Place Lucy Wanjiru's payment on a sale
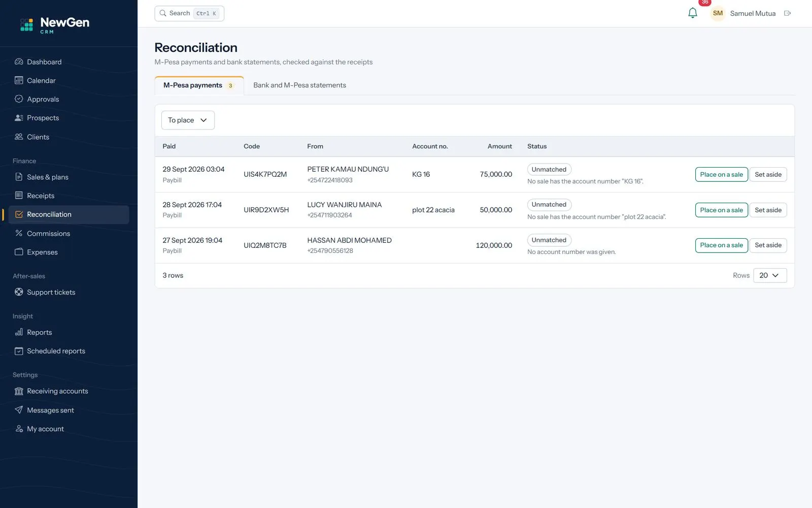 [721, 210]
